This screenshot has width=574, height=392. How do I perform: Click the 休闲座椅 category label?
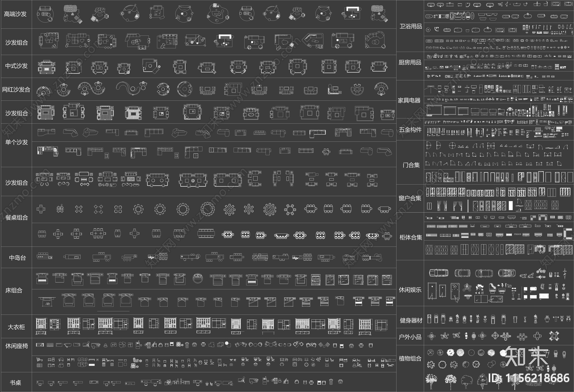click(x=16, y=346)
